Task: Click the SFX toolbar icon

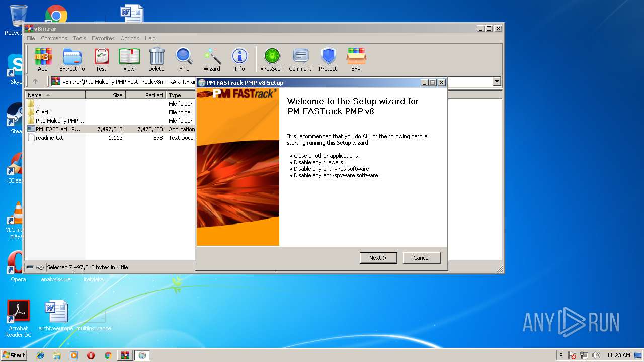Action: 356,60
